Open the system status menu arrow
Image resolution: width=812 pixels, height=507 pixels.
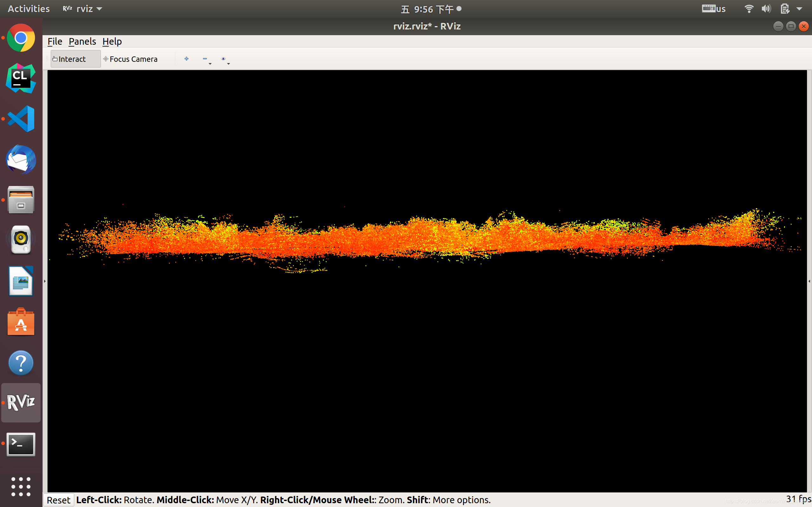[x=799, y=9]
